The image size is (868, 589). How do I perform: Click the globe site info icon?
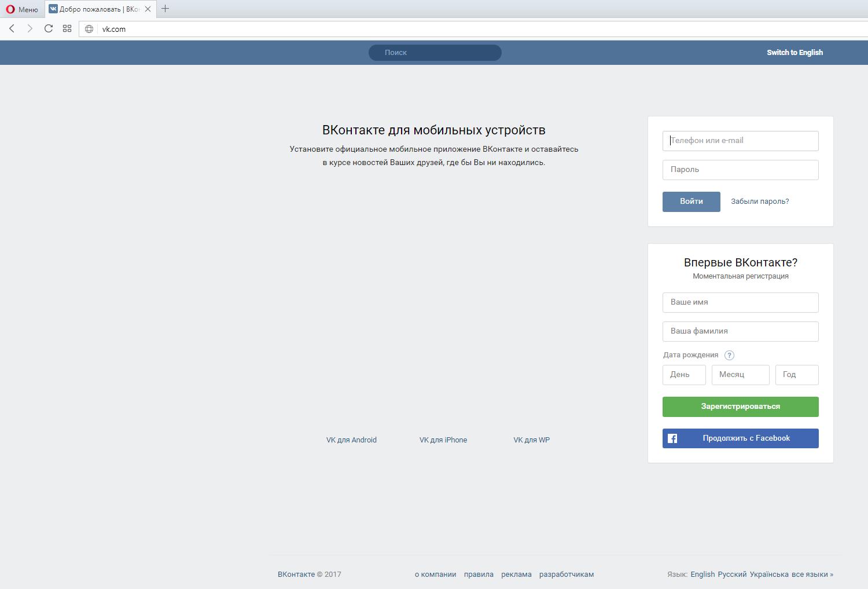89,29
